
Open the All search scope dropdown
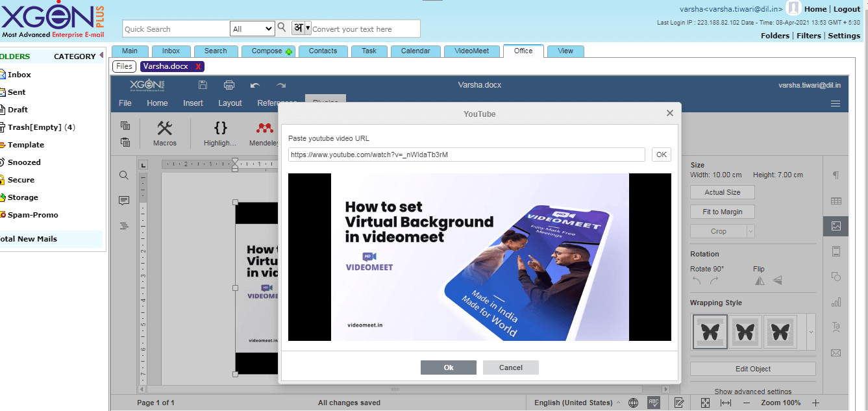point(253,29)
